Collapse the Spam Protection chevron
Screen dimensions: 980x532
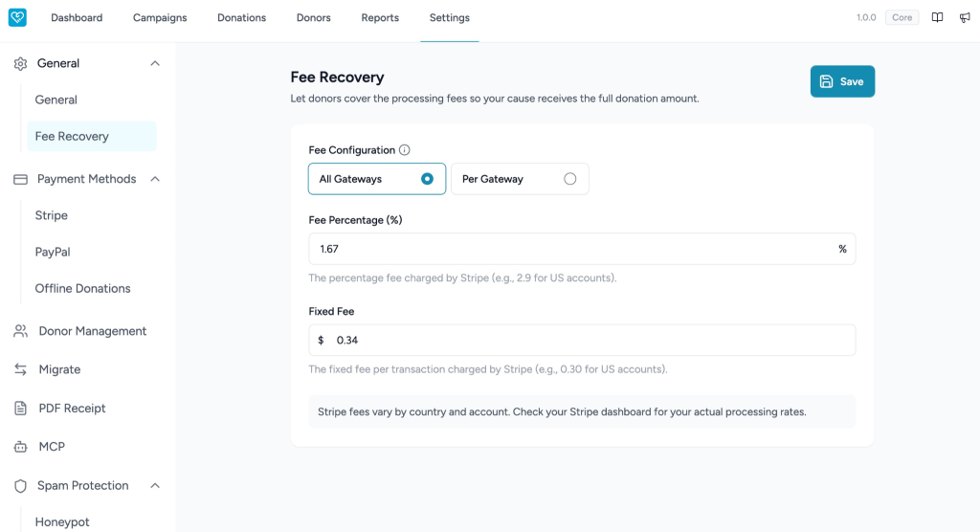click(x=155, y=486)
